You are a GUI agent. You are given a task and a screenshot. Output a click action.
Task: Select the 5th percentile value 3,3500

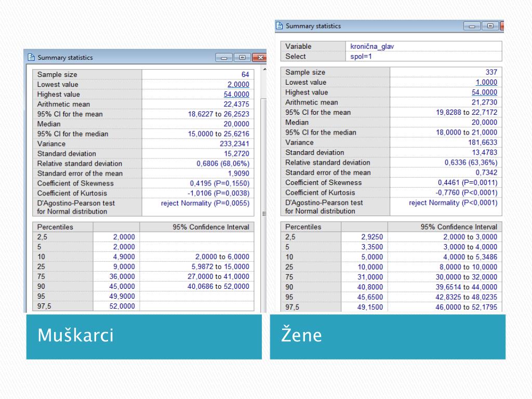[x=372, y=247]
